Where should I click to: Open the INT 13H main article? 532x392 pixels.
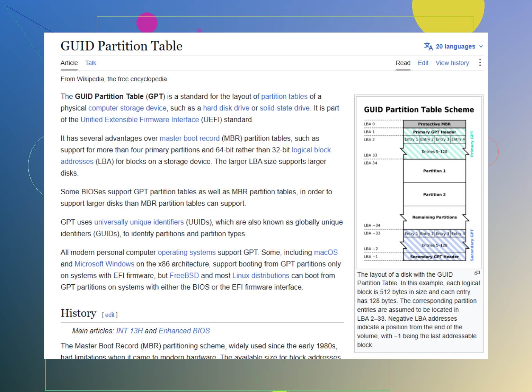click(129, 331)
